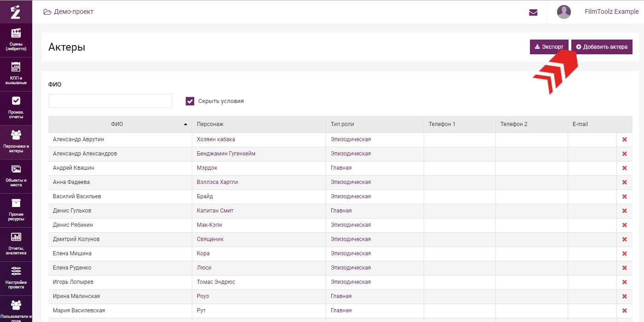Delete actor Мария Василевская
This screenshot has width=644, height=322.
[x=624, y=310]
